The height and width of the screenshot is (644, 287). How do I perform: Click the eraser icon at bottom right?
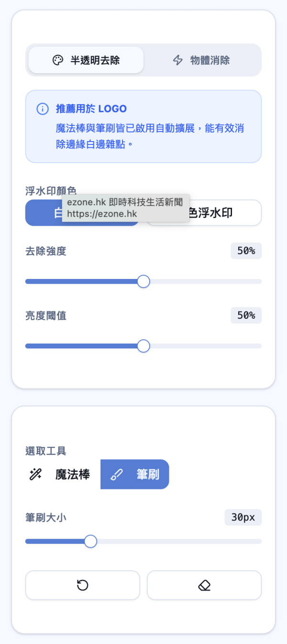coord(204,585)
